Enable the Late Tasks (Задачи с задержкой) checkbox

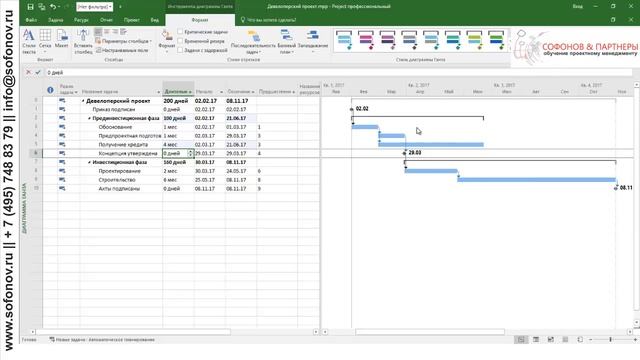pyautogui.click(x=180, y=50)
